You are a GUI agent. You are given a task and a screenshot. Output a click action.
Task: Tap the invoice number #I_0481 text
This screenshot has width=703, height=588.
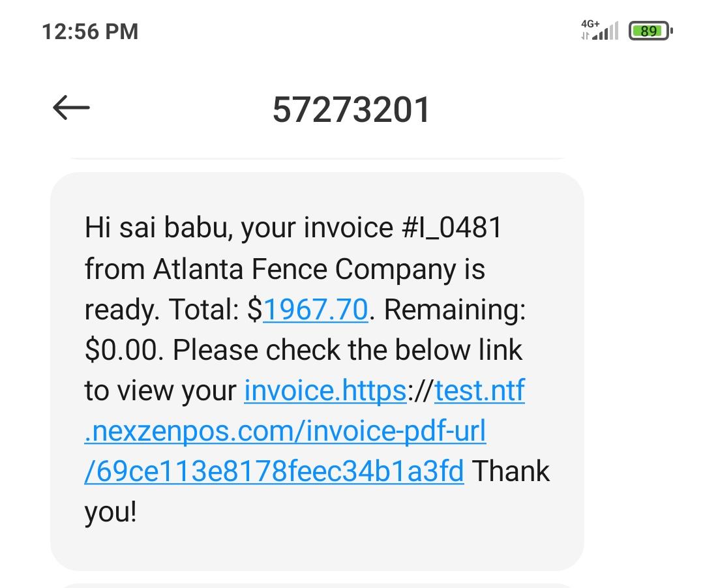pos(449,228)
